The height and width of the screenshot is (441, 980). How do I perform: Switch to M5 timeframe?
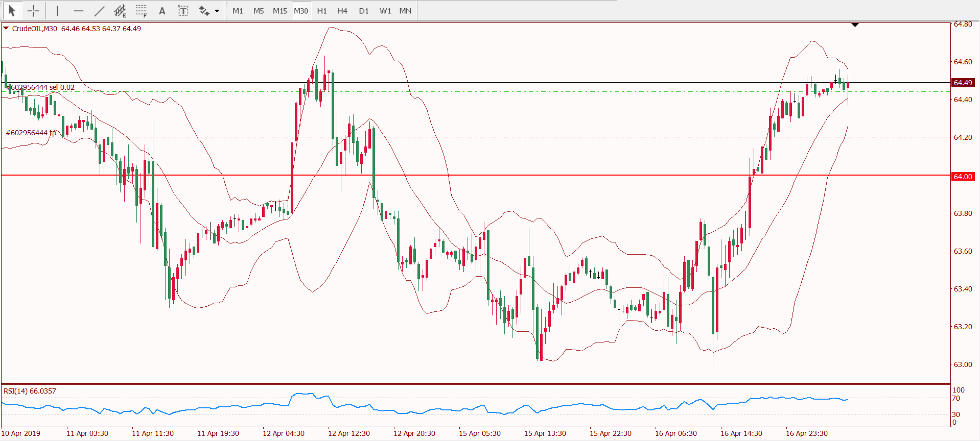pos(259,11)
